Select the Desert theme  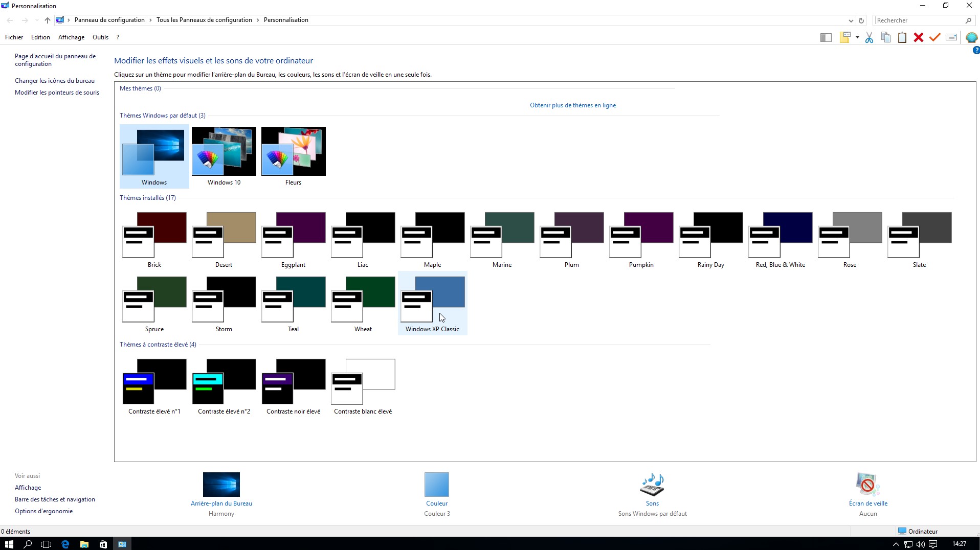pyautogui.click(x=224, y=239)
